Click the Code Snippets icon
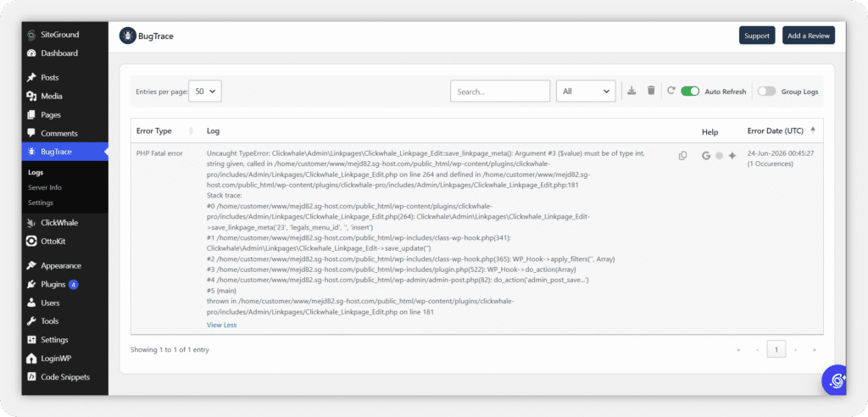 [31, 377]
